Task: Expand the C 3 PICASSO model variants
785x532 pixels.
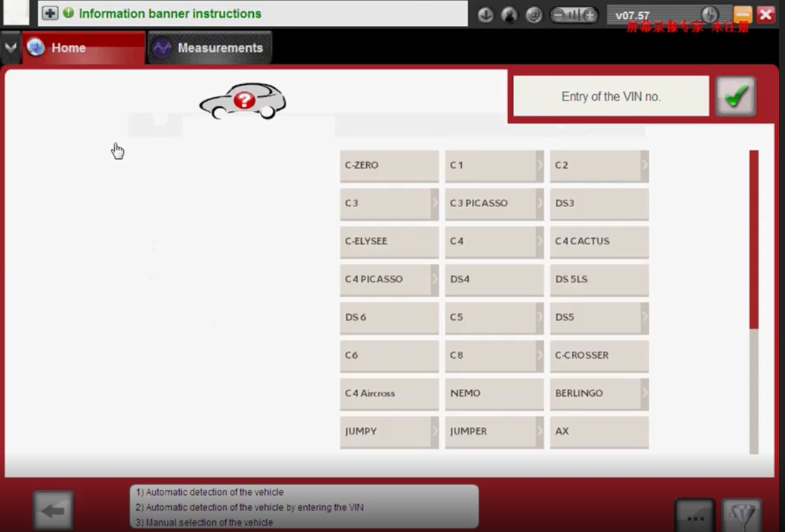Action: [x=540, y=204]
